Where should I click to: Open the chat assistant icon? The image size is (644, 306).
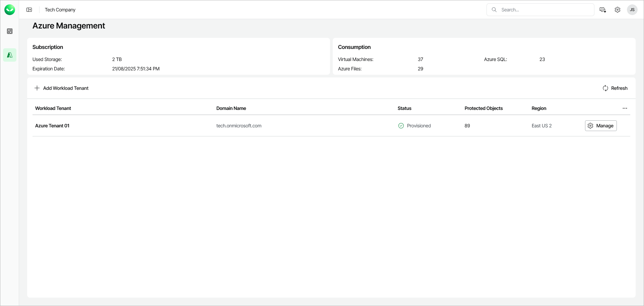click(x=603, y=10)
